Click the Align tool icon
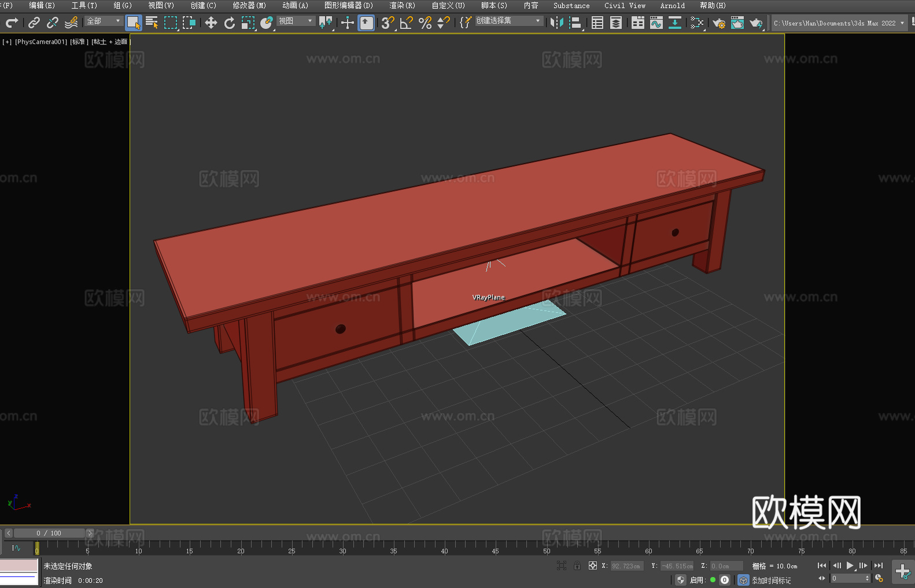 575,23
